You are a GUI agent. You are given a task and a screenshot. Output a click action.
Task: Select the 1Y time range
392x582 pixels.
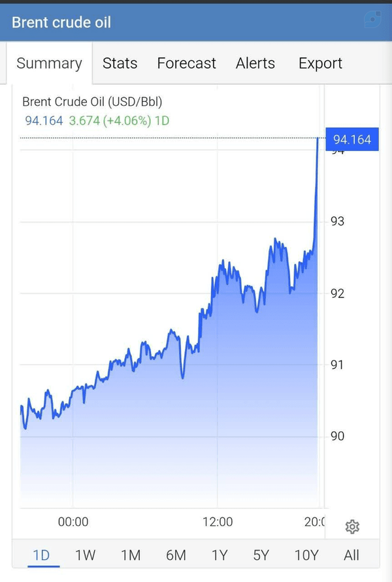220,555
